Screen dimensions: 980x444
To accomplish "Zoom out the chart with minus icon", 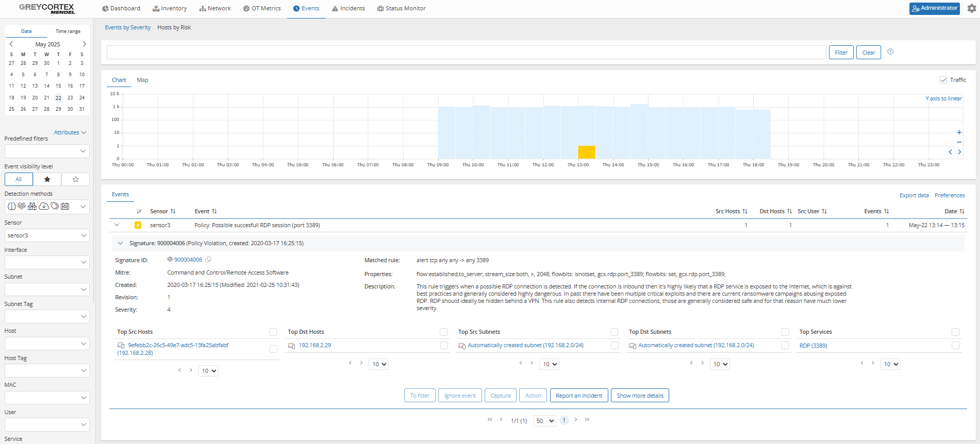I will (959, 142).
